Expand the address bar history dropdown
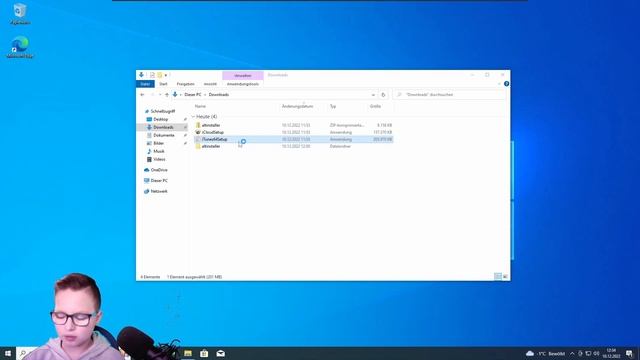This screenshot has width=640, height=360. pyautogui.click(x=373, y=95)
